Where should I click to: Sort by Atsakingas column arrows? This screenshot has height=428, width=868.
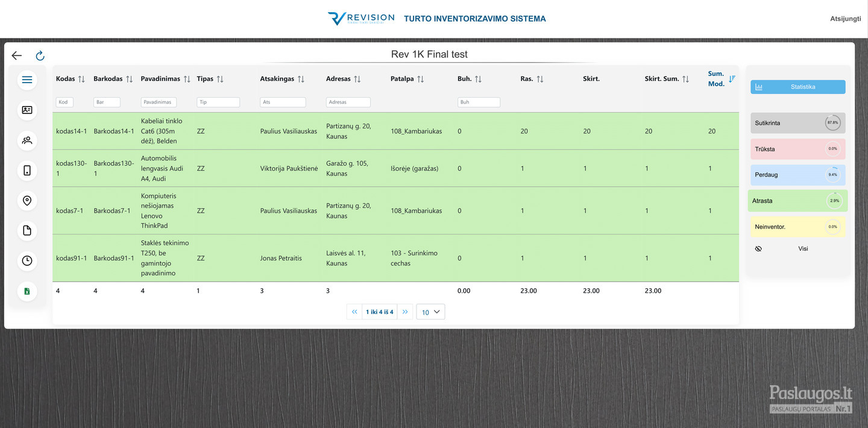[301, 79]
